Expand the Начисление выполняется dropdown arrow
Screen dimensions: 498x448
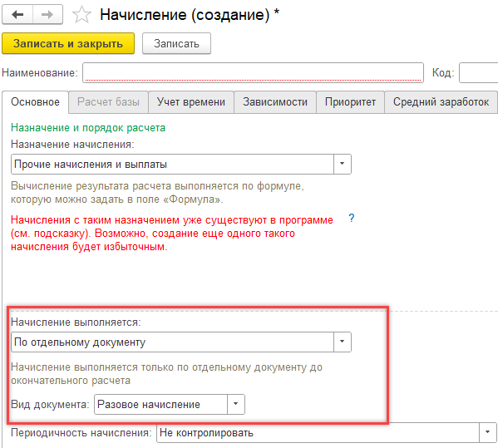coord(342,342)
